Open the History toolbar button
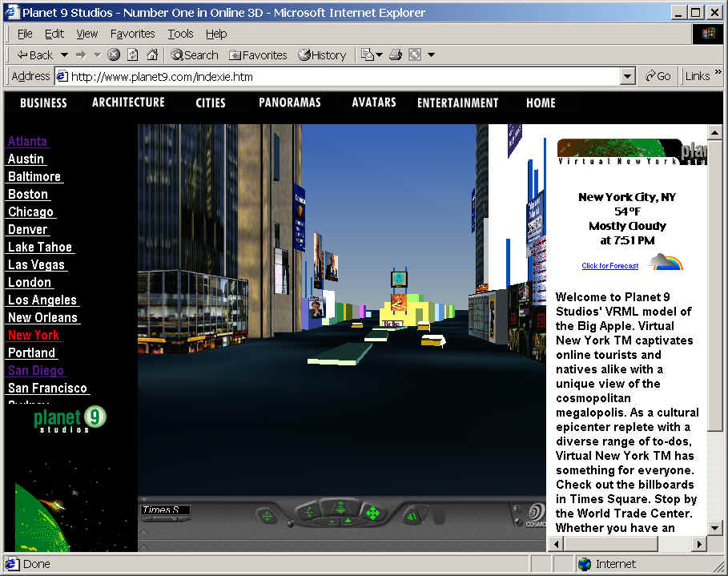Image resolution: width=728 pixels, height=576 pixels. pyautogui.click(x=322, y=55)
